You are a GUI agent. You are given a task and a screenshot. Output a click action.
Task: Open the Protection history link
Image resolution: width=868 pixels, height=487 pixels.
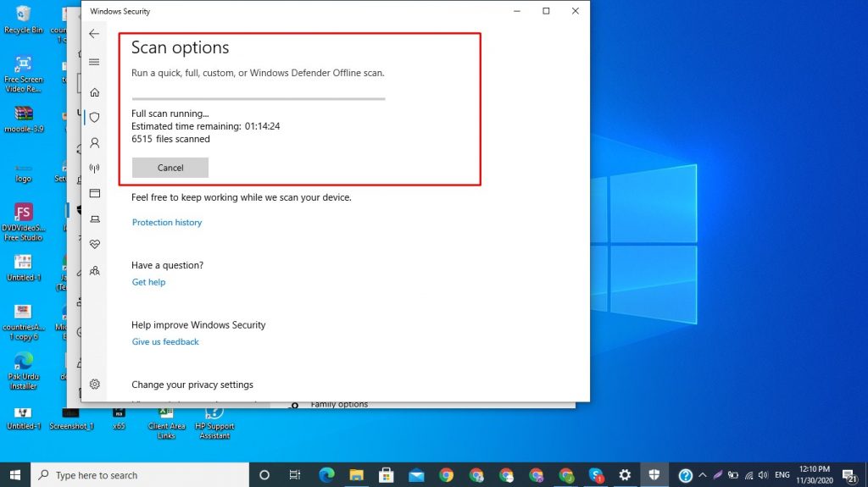pos(167,223)
